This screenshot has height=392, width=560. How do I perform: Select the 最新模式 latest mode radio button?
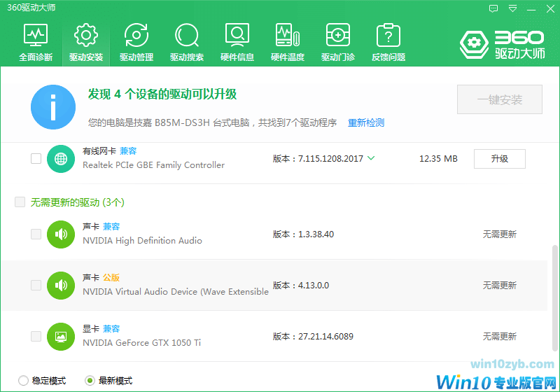pyautogui.click(x=90, y=381)
